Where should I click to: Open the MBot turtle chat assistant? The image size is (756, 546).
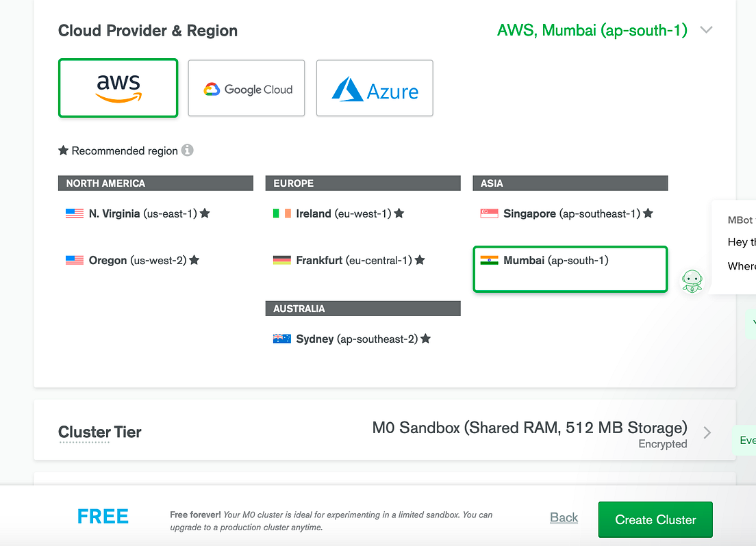(692, 281)
